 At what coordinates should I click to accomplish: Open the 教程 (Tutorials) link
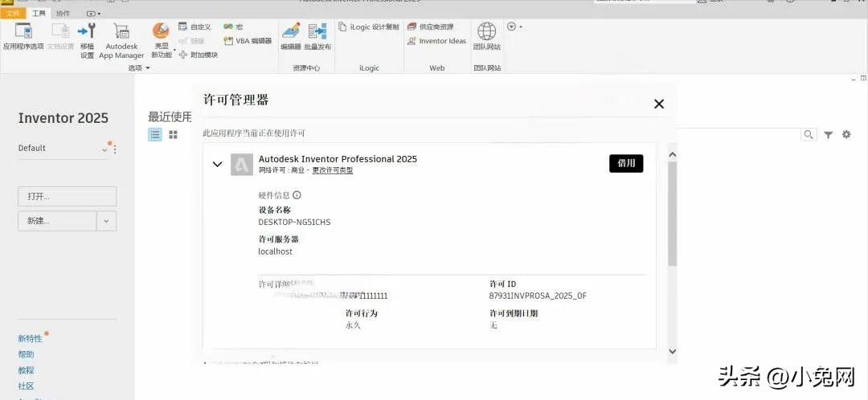pos(26,370)
